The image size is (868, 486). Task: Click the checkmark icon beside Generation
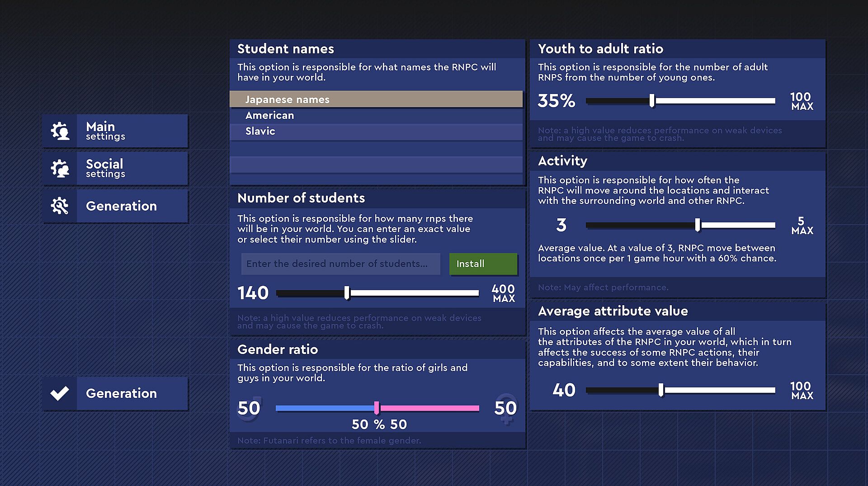click(60, 393)
